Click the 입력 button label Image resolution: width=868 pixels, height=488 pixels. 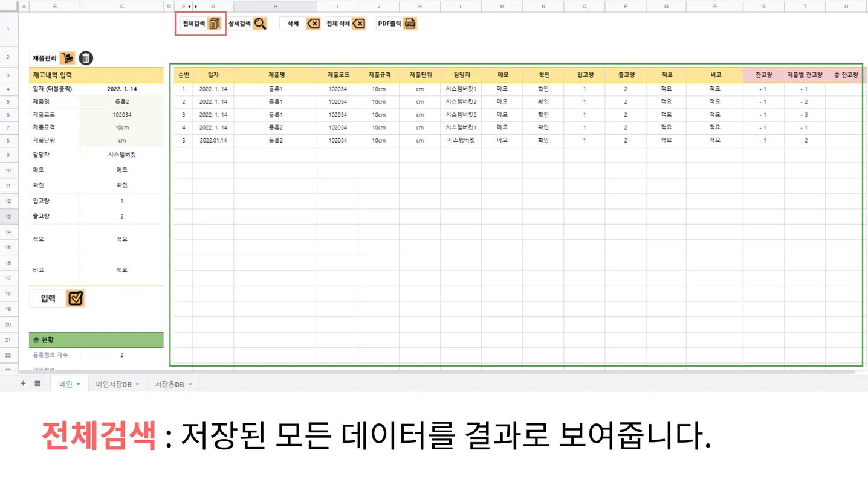(x=48, y=298)
